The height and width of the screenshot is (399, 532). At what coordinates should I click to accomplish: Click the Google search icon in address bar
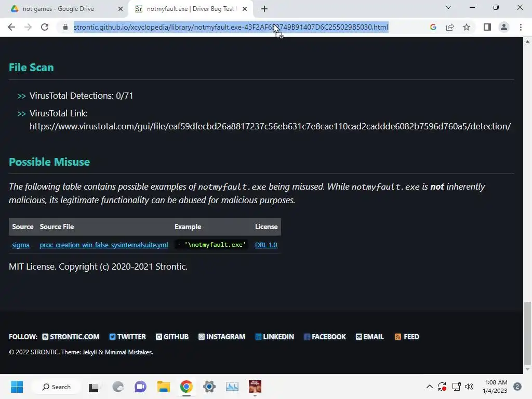click(433, 27)
